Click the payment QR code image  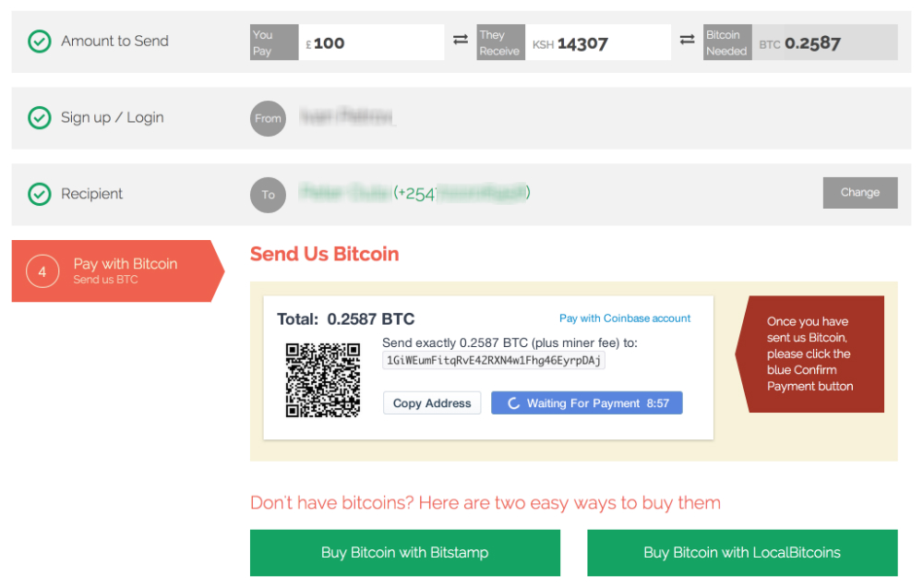[322, 380]
